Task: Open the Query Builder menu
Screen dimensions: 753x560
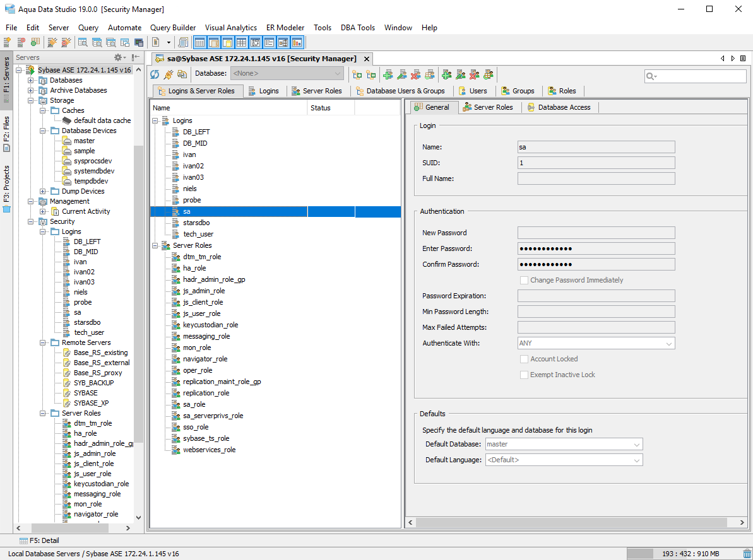Action: 173,27
